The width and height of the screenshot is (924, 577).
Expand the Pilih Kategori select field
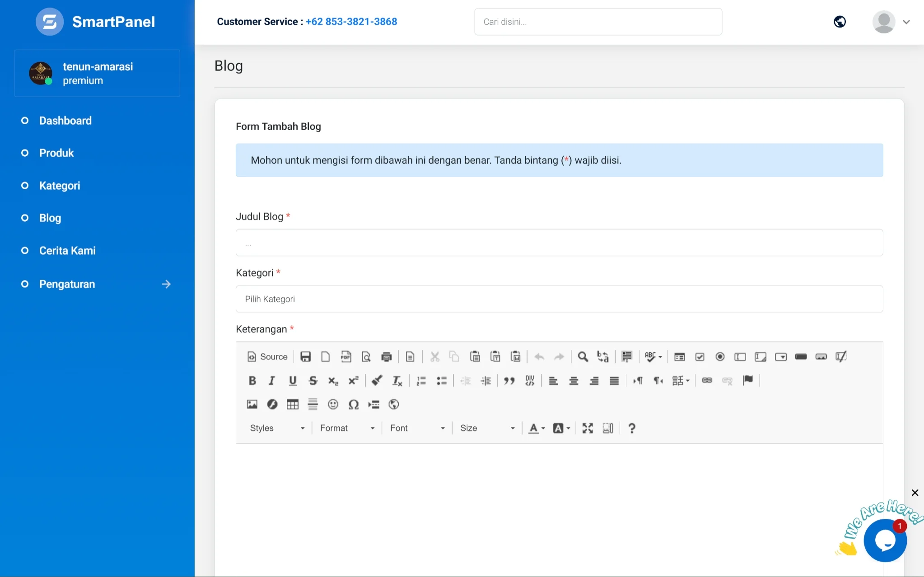(559, 299)
